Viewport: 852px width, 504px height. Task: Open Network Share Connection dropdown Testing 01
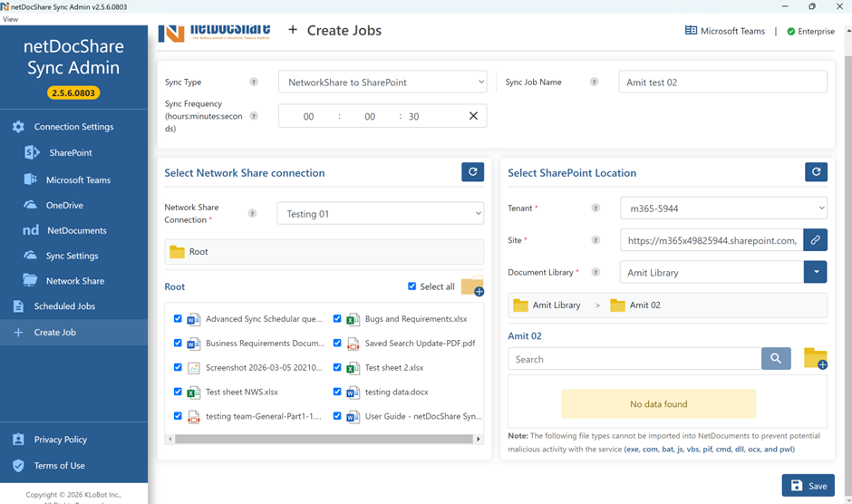click(381, 214)
